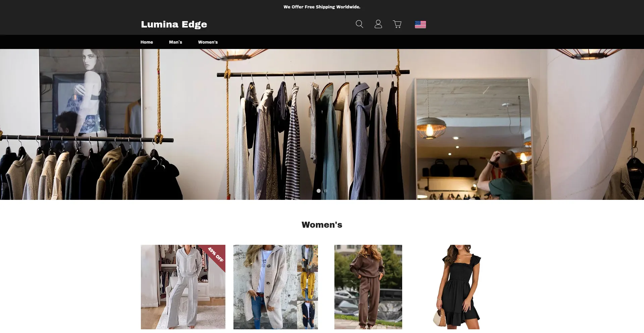The width and height of the screenshot is (644, 333).
Task: Open the Man's menu item
Action: (175, 42)
